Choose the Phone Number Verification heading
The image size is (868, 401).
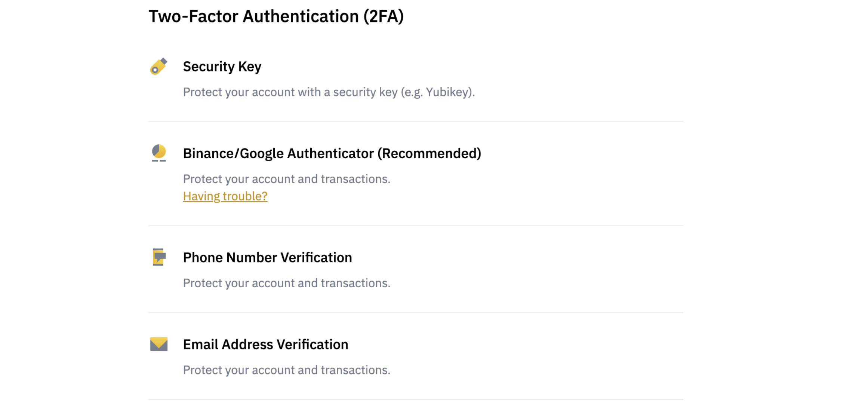(267, 257)
